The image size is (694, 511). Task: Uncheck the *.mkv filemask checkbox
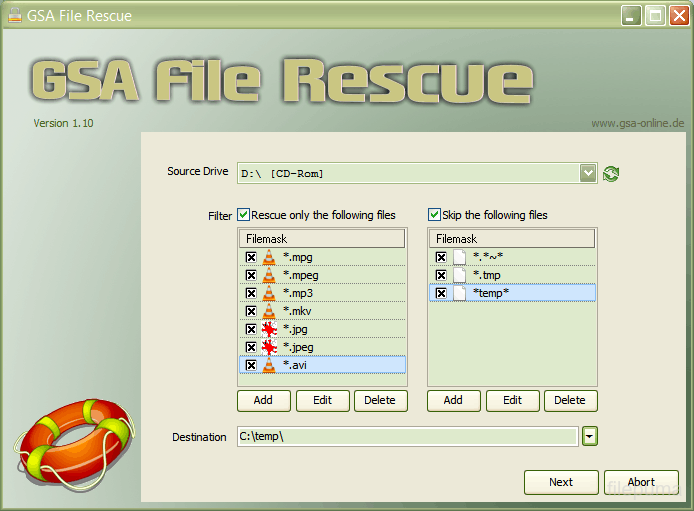pos(251,311)
